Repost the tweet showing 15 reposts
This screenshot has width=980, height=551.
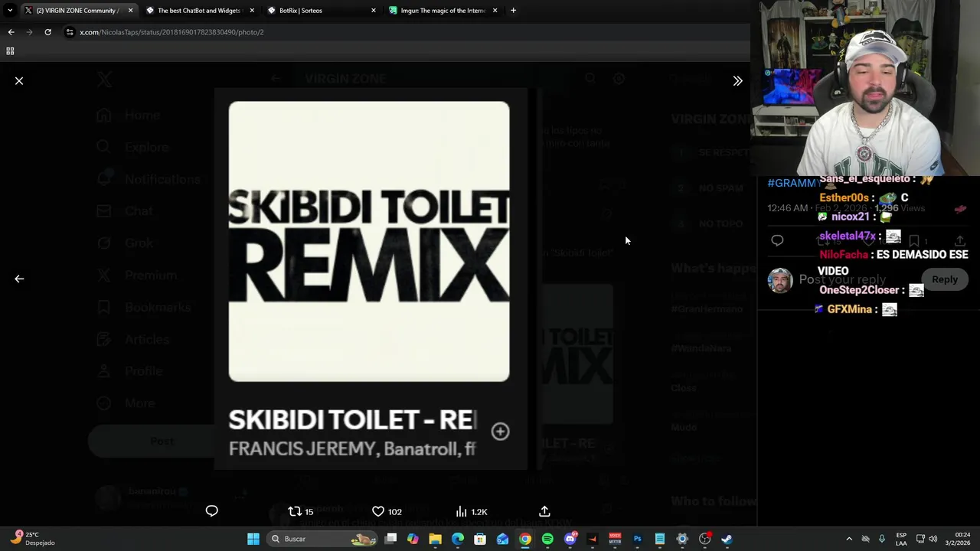301,511
